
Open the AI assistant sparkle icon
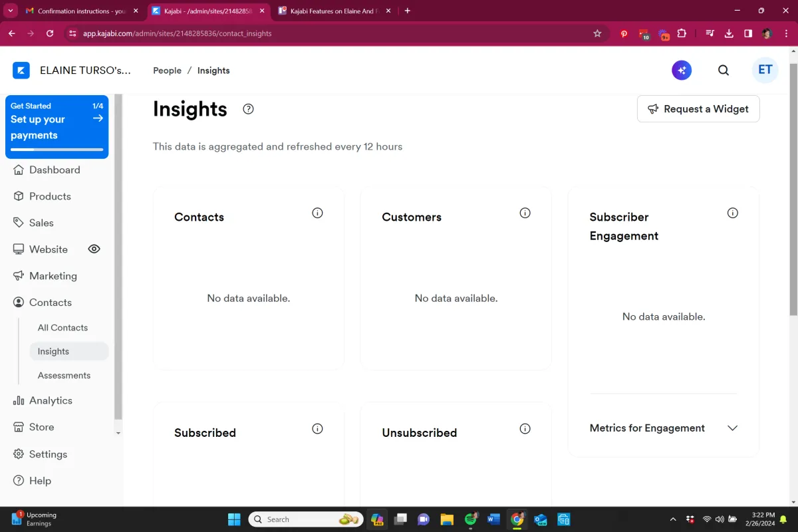(x=682, y=70)
